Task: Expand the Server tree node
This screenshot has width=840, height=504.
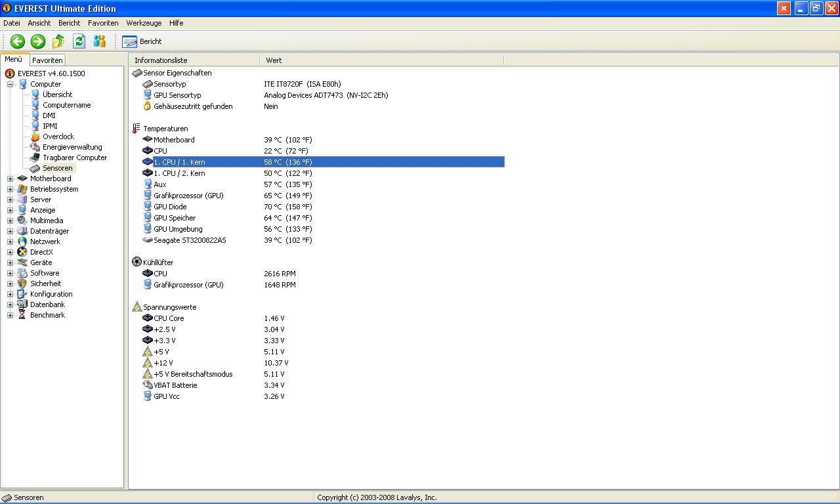Action: coord(10,199)
